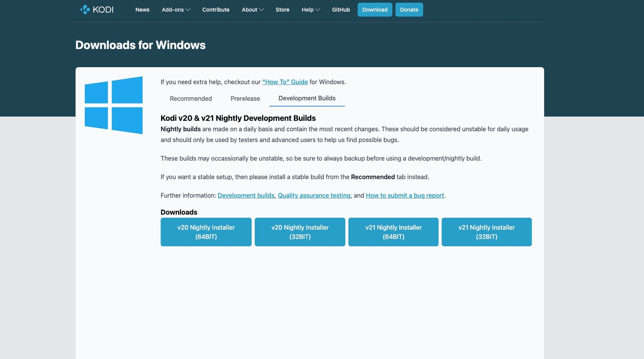Switch to the Prerelease tab
Viewport: 644px width, 359px height.
pyautogui.click(x=245, y=98)
